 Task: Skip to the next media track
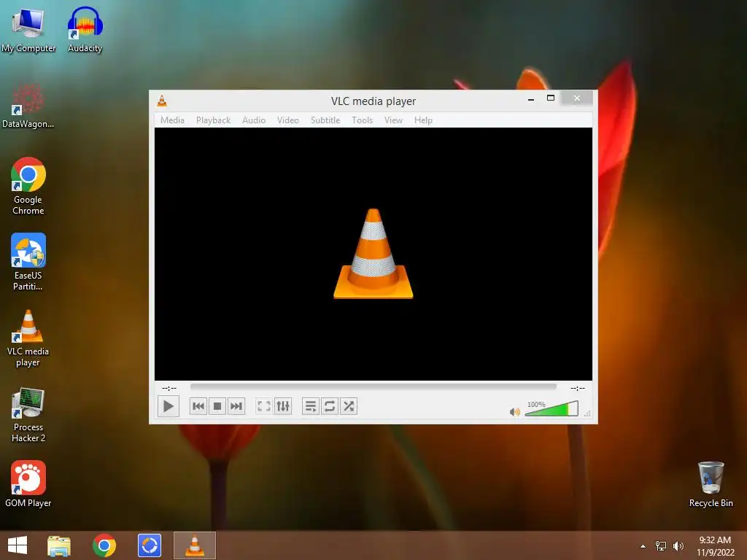(x=236, y=406)
